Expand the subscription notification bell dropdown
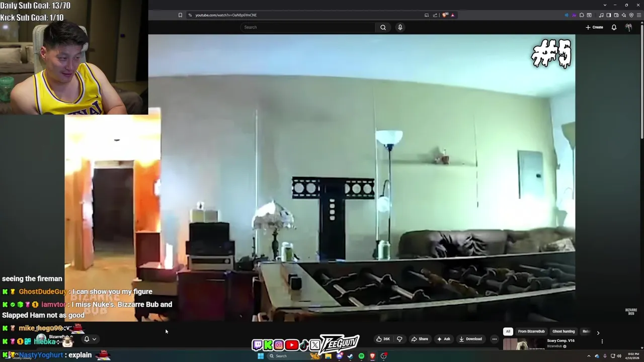 point(90,339)
